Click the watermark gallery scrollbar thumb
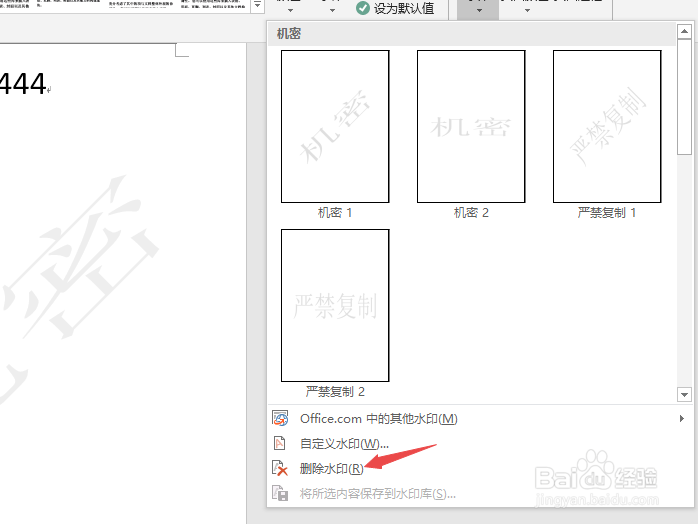The image size is (698, 524). [684, 97]
